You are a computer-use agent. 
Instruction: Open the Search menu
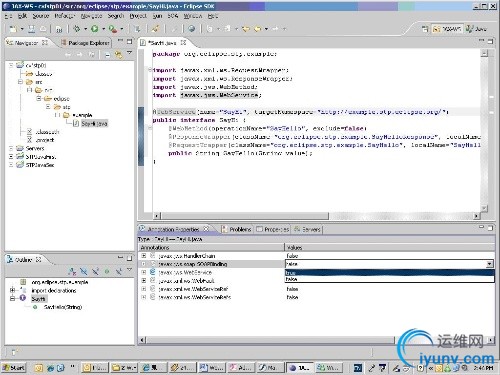116,16
